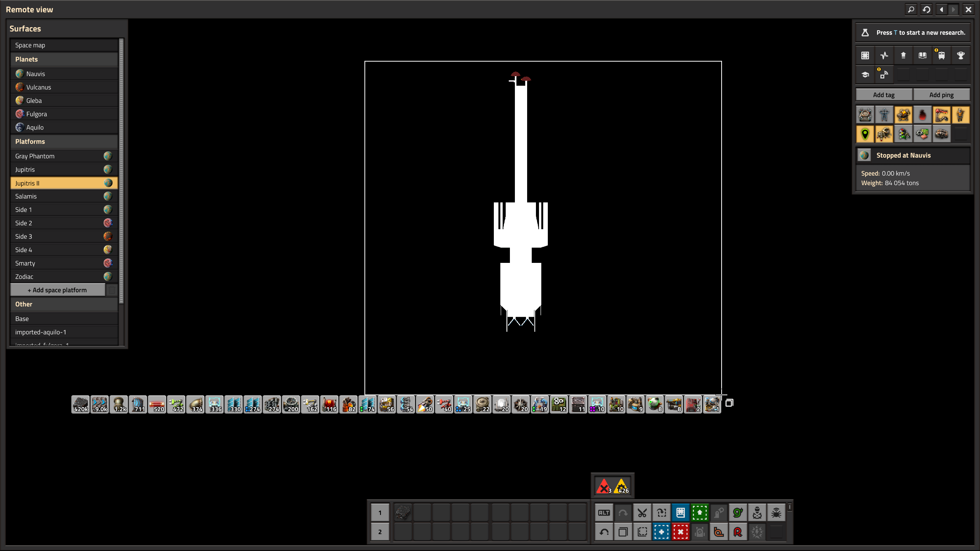Open the Factoriopedia book icon

pos(922,55)
